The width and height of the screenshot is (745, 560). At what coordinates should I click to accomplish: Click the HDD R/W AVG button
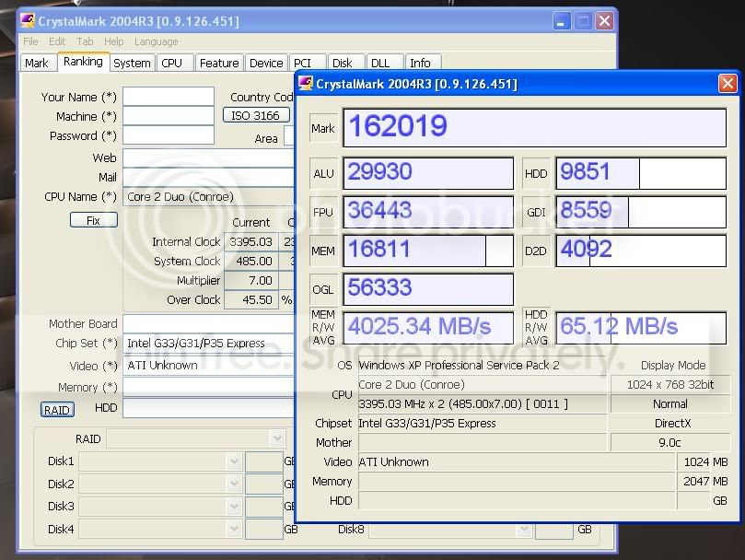[537, 328]
